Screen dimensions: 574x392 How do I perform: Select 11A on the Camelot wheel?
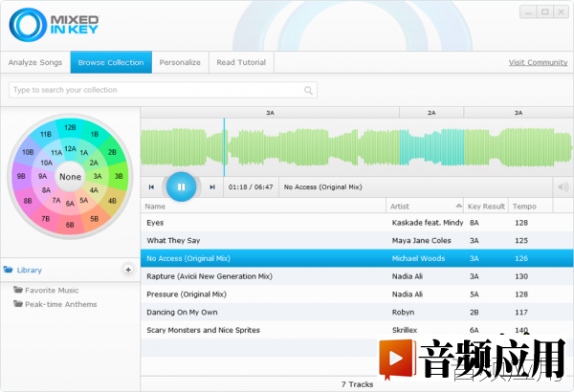pyautogui.click(x=56, y=153)
